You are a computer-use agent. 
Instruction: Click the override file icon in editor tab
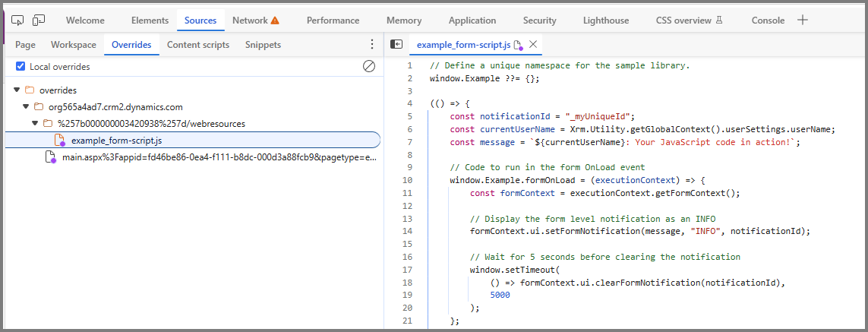[518, 45]
